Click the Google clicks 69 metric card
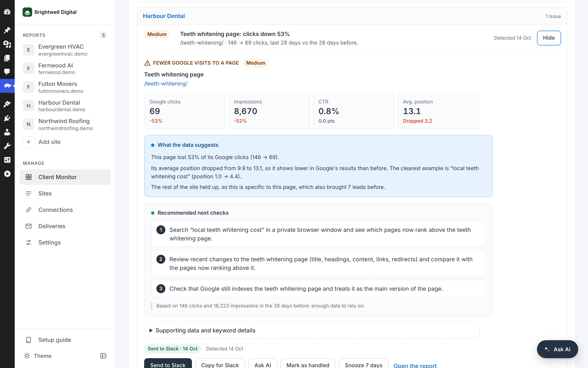The height and width of the screenshot is (368, 588). point(185,111)
